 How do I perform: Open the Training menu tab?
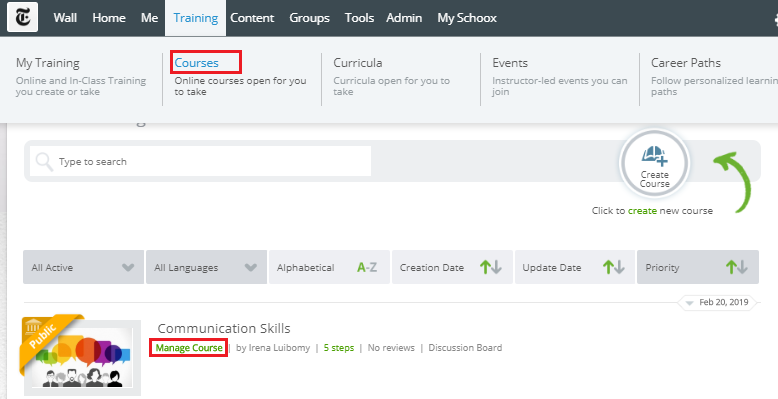click(x=195, y=18)
